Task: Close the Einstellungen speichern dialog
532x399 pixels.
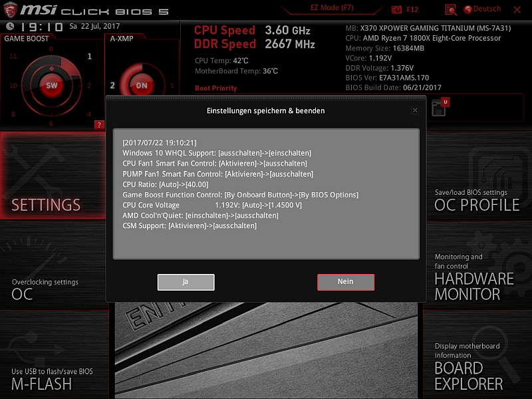Action: tap(414, 110)
